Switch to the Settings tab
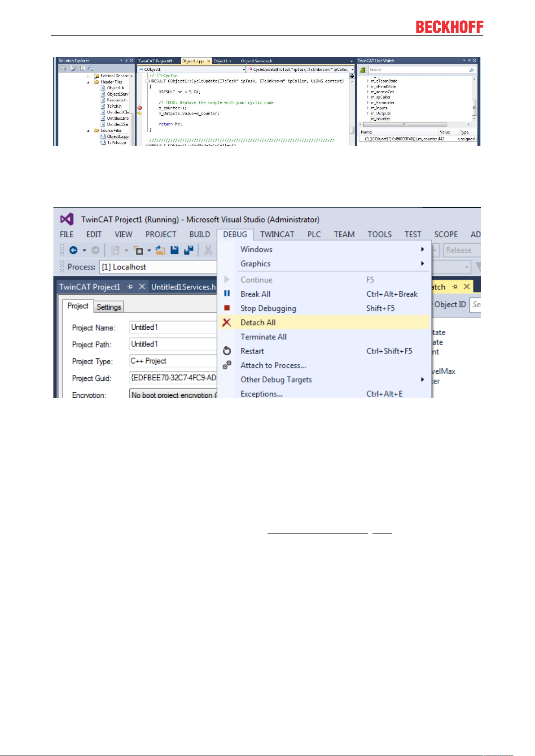This screenshot has width=535, height=756. pyautogui.click(x=109, y=307)
